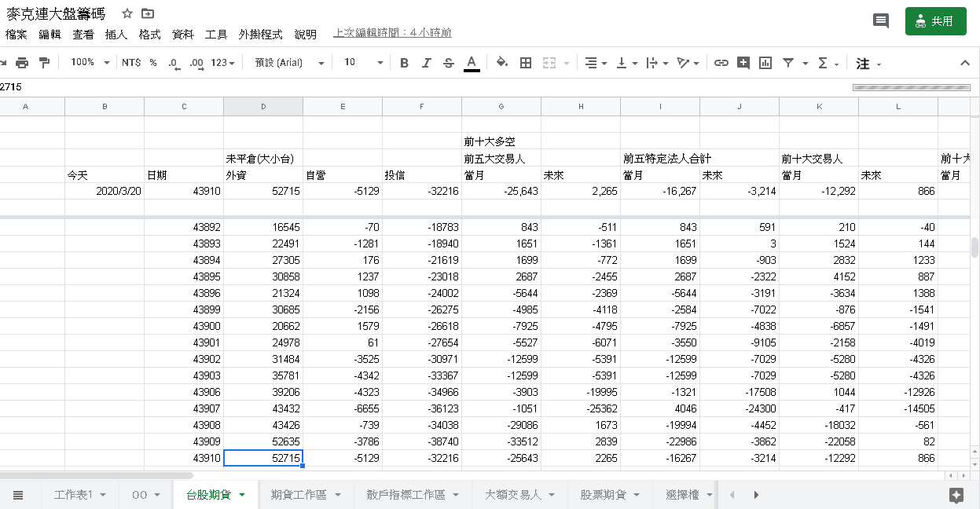Click the borders icon

click(x=526, y=63)
